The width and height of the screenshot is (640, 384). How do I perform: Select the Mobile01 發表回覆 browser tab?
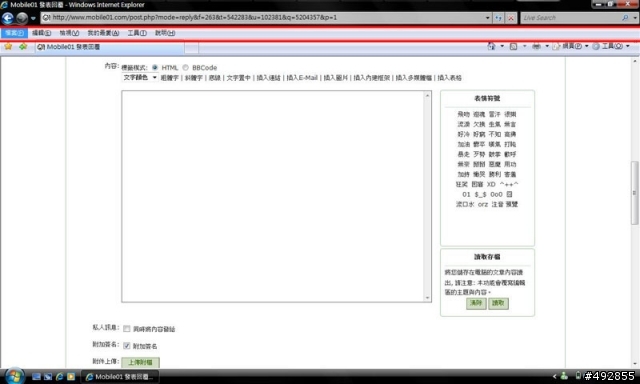pyautogui.click(x=109, y=47)
